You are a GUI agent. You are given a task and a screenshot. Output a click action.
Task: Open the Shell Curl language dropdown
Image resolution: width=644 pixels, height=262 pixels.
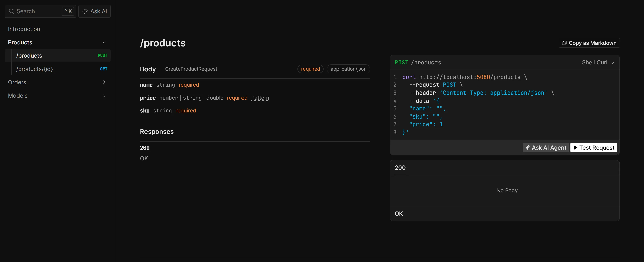click(x=598, y=63)
